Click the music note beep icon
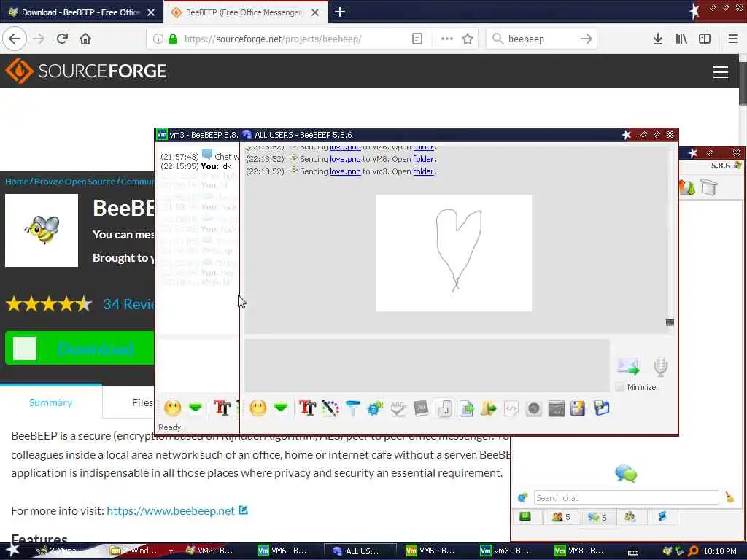This screenshot has width=747, height=560. (x=444, y=408)
